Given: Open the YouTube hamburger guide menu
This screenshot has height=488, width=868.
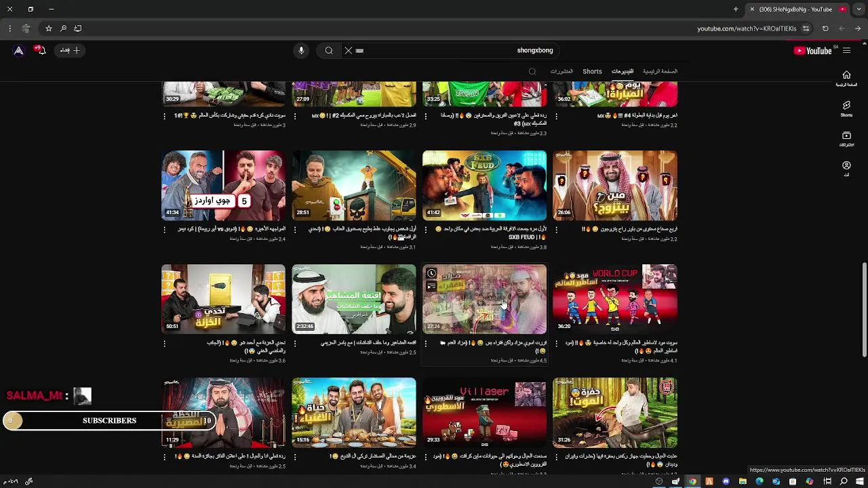Looking at the screenshot, I should [846, 50].
